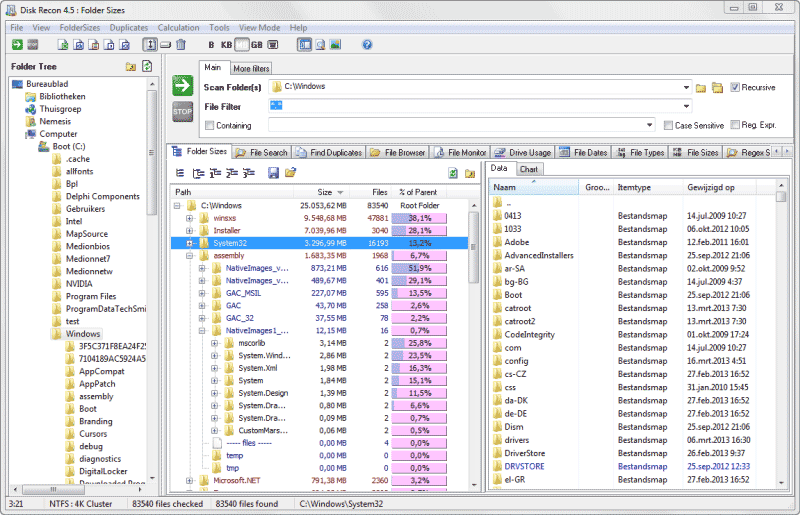
Task: Click the trash can delete icon in toolbar
Action: pos(181,45)
